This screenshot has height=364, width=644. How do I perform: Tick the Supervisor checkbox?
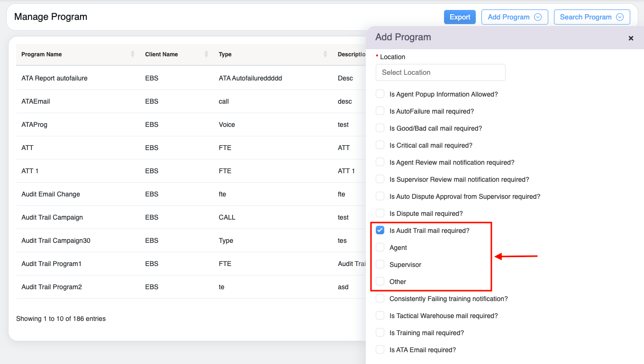[380, 265]
